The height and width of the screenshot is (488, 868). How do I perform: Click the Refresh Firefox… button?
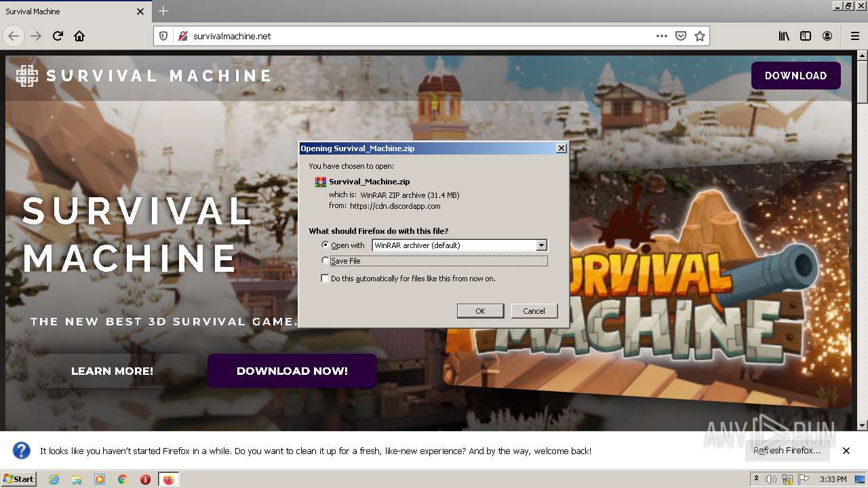787,451
